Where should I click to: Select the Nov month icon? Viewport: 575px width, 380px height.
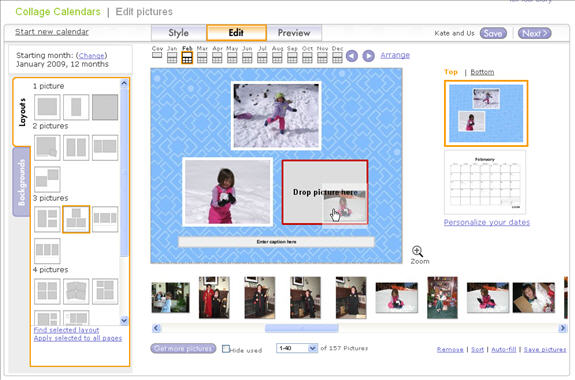[322, 58]
